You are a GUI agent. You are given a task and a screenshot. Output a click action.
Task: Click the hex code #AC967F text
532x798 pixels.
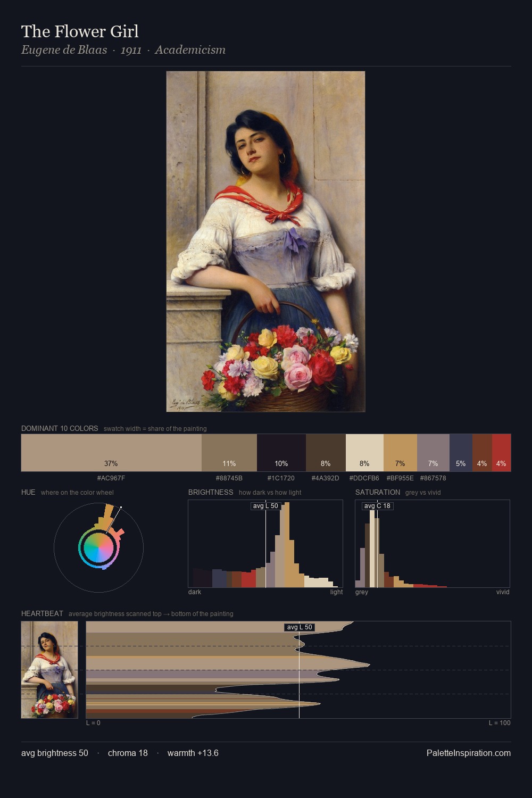pos(111,478)
